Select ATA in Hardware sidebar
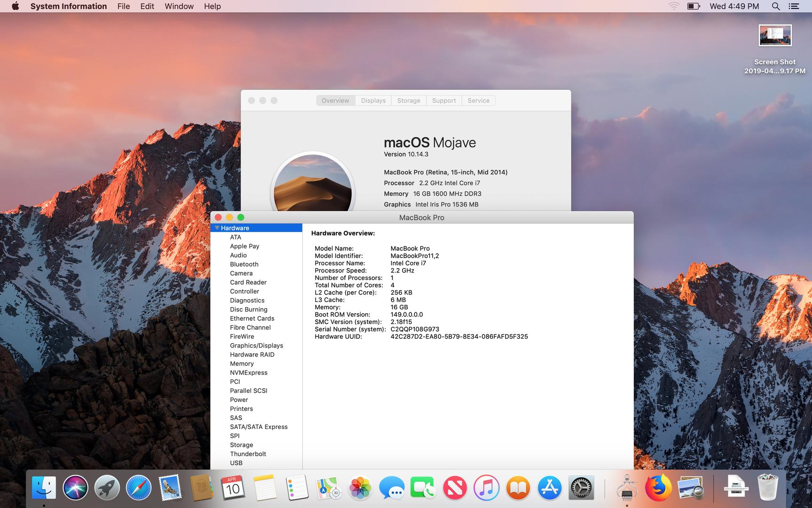Screen dimensions: 812x508 (x=235, y=237)
